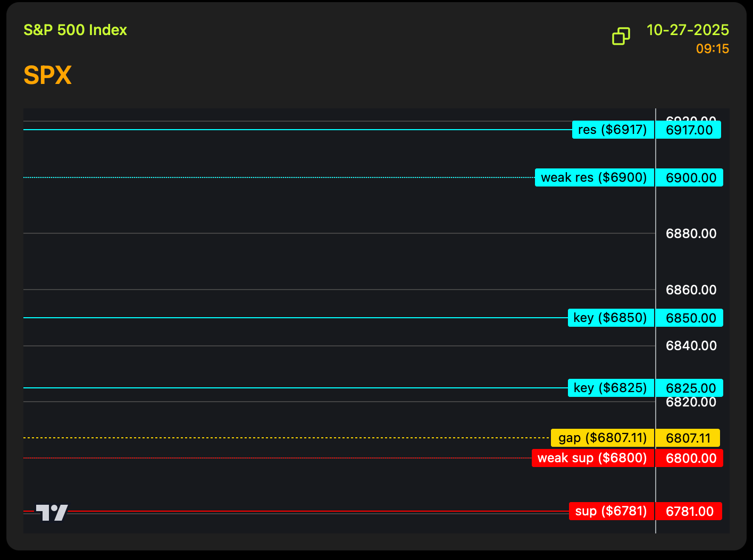Click the 6917.00 price axis tag
Image resolution: width=753 pixels, height=560 pixels.
(689, 130)
